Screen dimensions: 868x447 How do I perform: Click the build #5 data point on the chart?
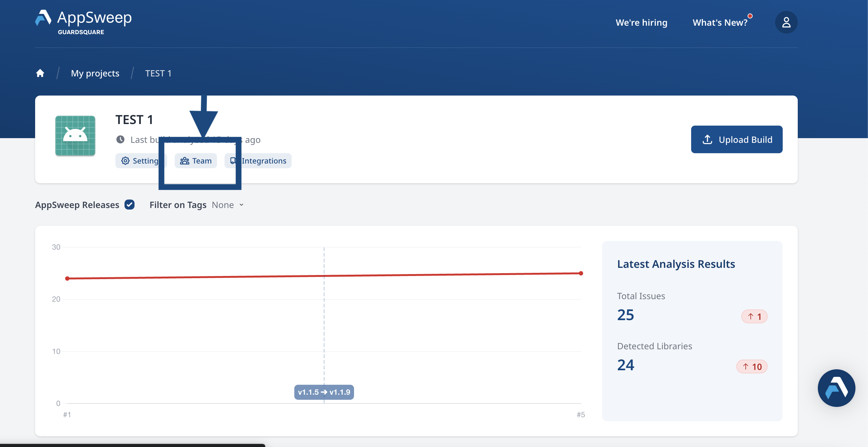tap(581, 273)
